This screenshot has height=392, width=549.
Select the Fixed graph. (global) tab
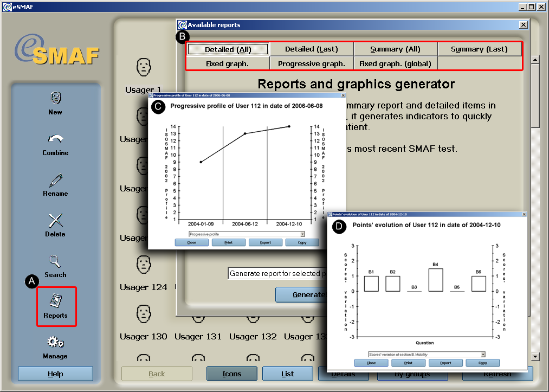coord(395,64)
